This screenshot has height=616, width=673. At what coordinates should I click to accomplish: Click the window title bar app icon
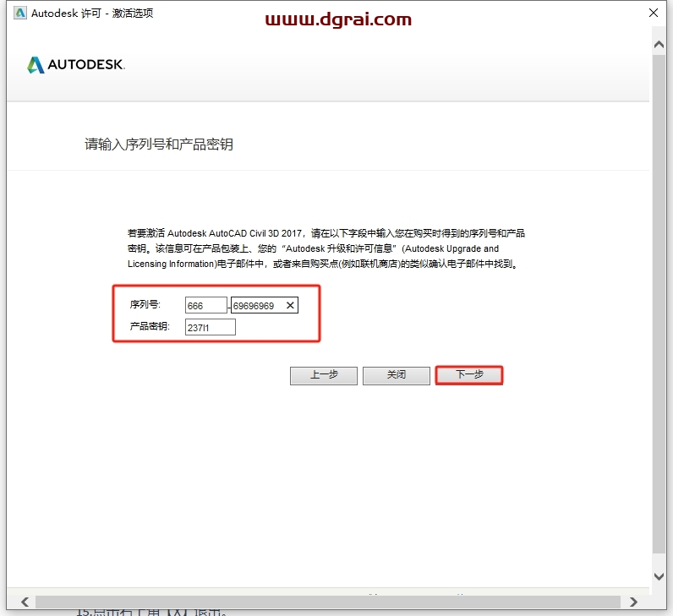[19, 14]
